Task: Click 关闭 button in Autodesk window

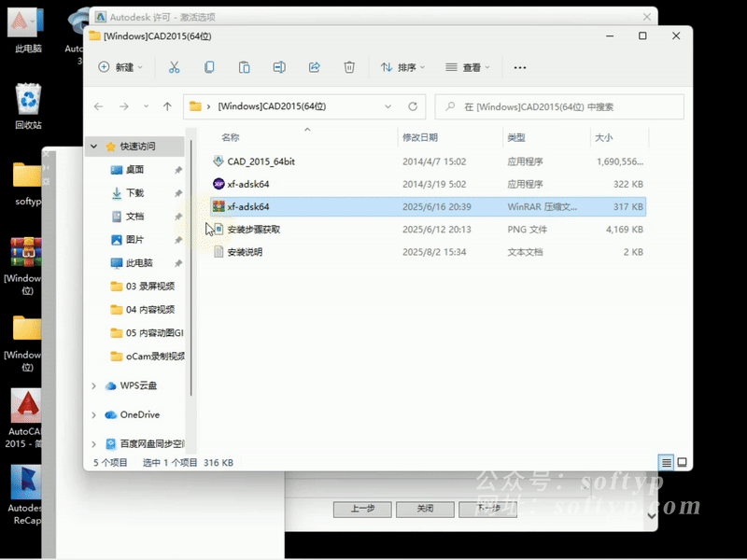Action: [425, 509]
